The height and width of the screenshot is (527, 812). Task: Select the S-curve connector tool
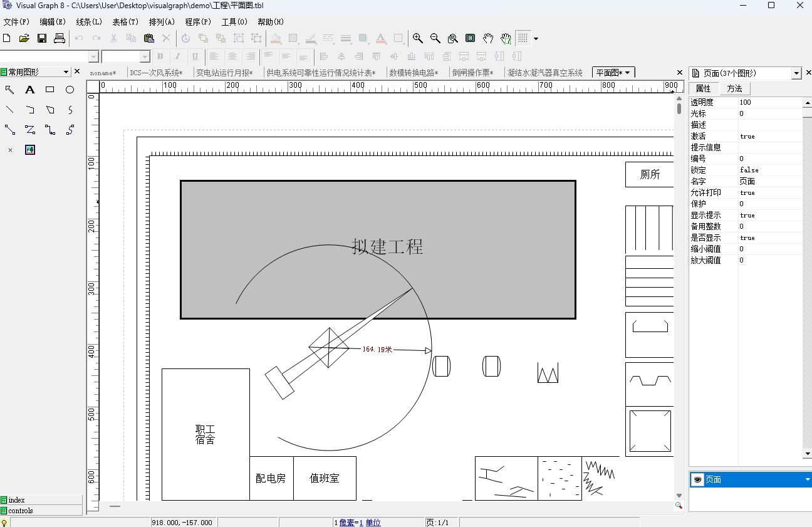(x=70, y=130)
